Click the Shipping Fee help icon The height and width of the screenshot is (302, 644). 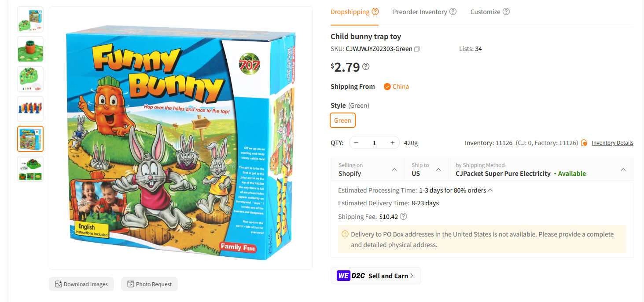(403, 216)
